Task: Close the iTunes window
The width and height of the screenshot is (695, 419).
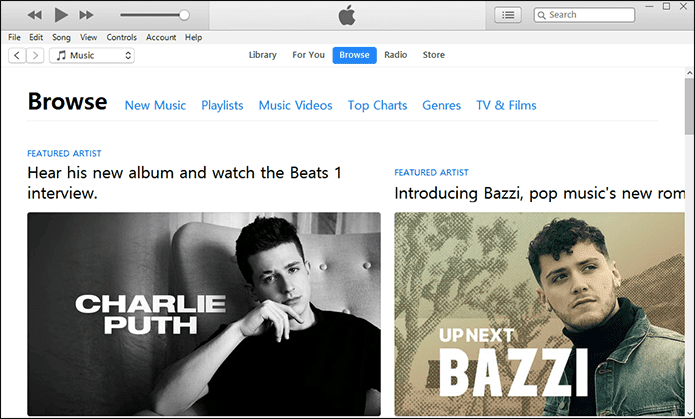Action: [683, 6]
